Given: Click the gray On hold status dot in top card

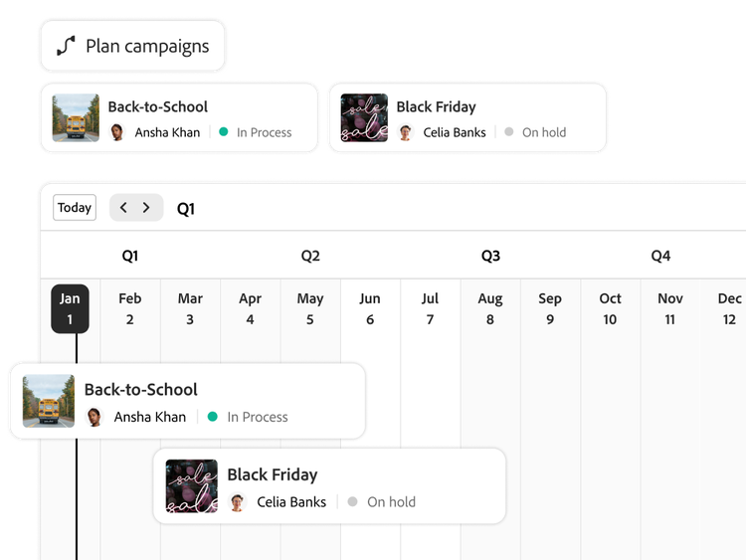Looking at the screenshot, I should [509, 132].
